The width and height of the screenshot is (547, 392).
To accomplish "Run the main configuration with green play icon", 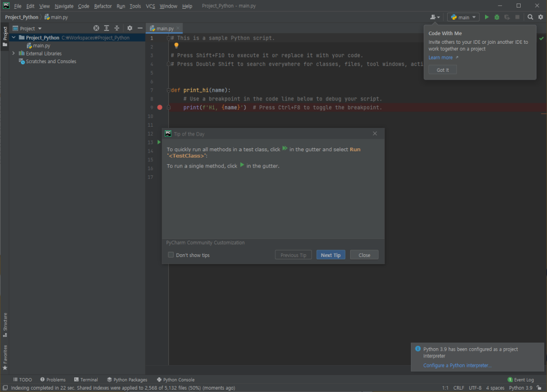I will 487,17.
